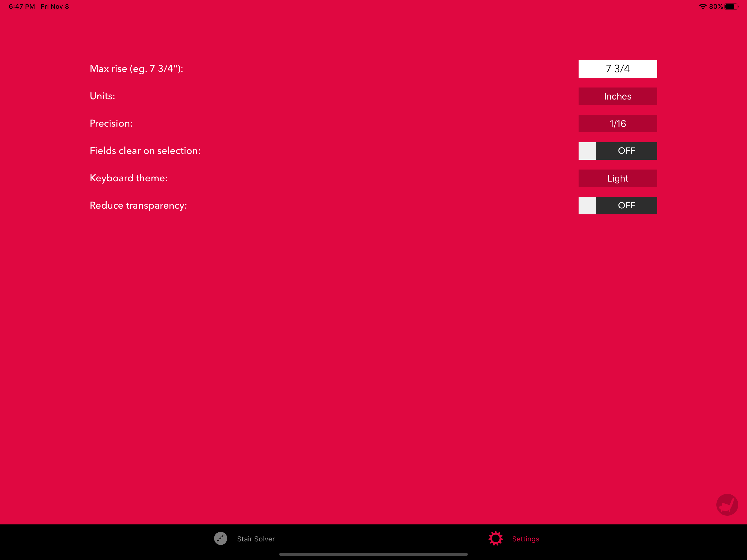Tap the Stair Solver stairs icon
Viewport: 747px width, 560px height.
pyautogui.click(x=221, y=539)
